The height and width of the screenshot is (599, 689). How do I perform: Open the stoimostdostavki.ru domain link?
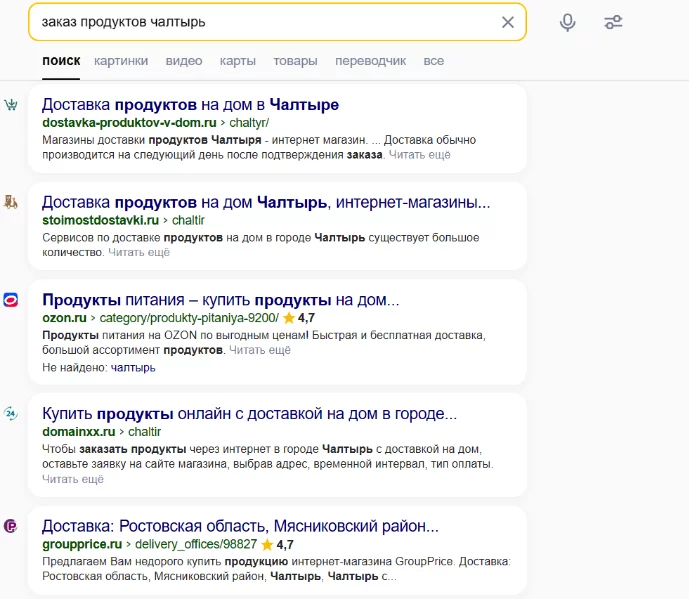[101, 220]
